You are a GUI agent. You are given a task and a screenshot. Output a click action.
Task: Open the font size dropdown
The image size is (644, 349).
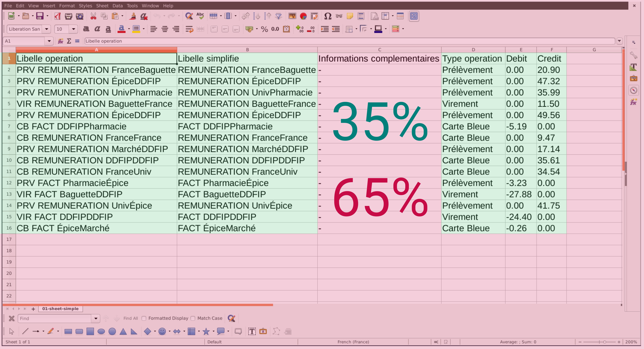[74, 29]
